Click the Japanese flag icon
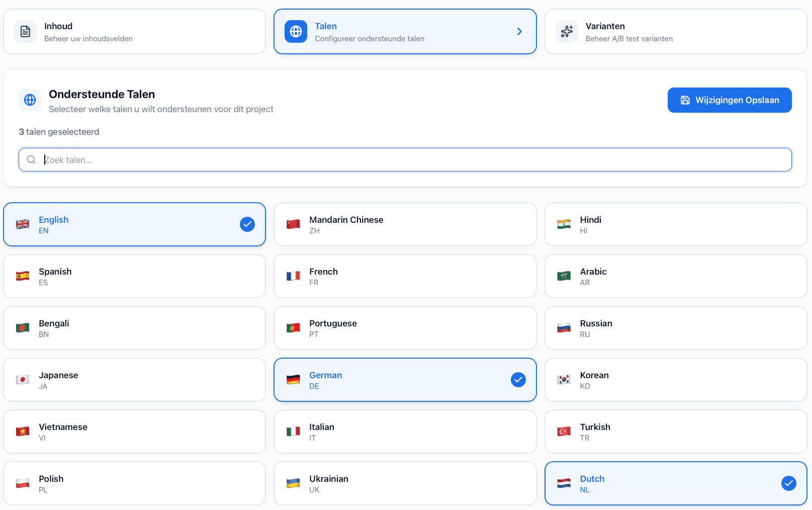 click(x=22, y=379)
